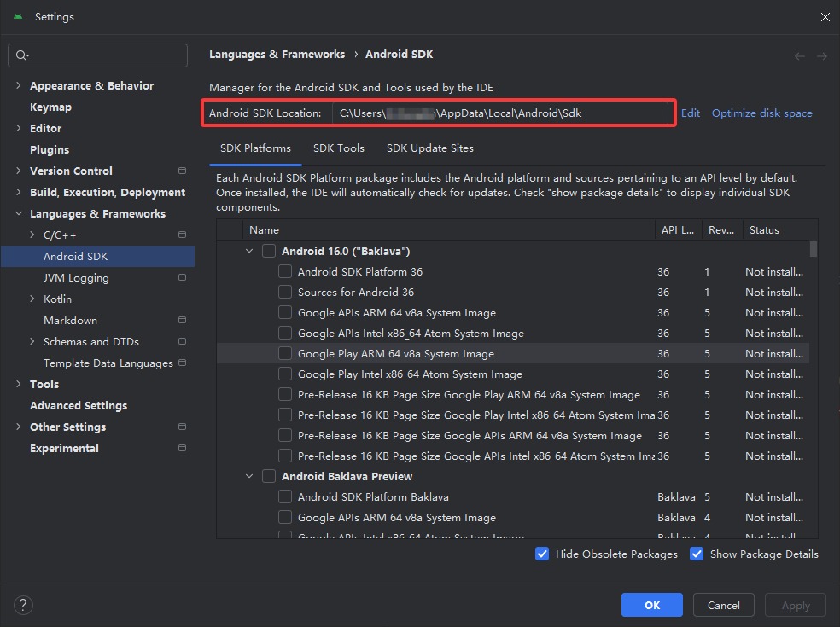Expand the Editor settings section
Viewport: 840px width, 627px height.
19,128
